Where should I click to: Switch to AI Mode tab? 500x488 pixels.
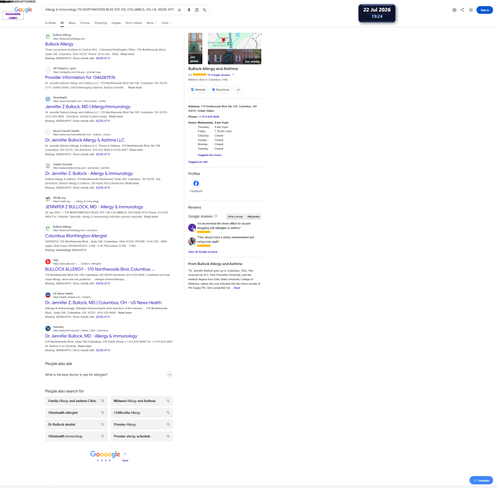[x=50, y=23]
